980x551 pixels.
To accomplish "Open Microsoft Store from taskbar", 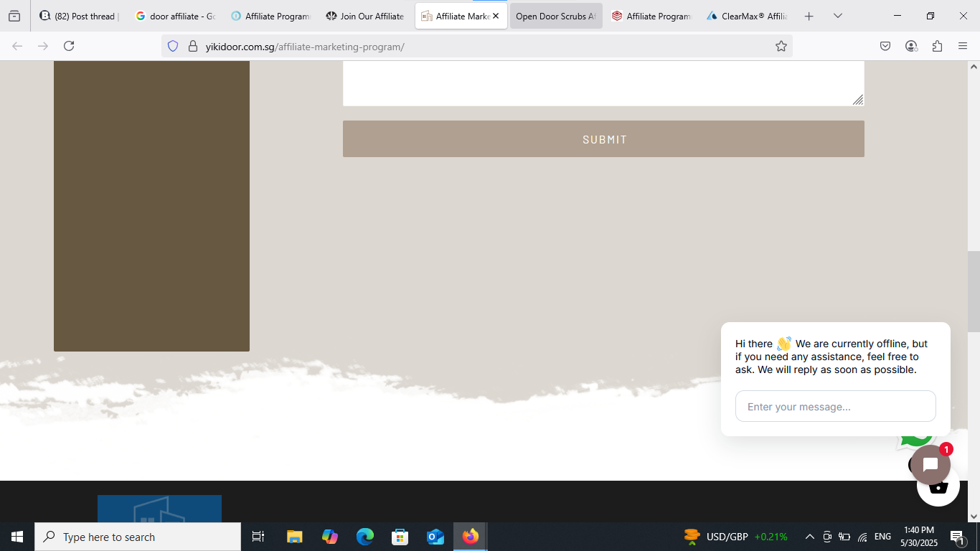I will [x=400, y=537].
